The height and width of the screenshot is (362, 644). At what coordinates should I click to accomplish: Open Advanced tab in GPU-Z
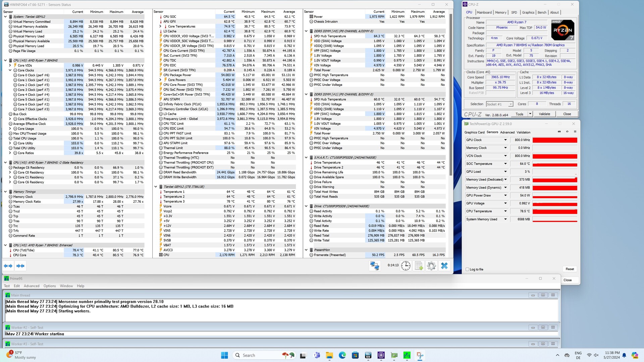point(507,132)
